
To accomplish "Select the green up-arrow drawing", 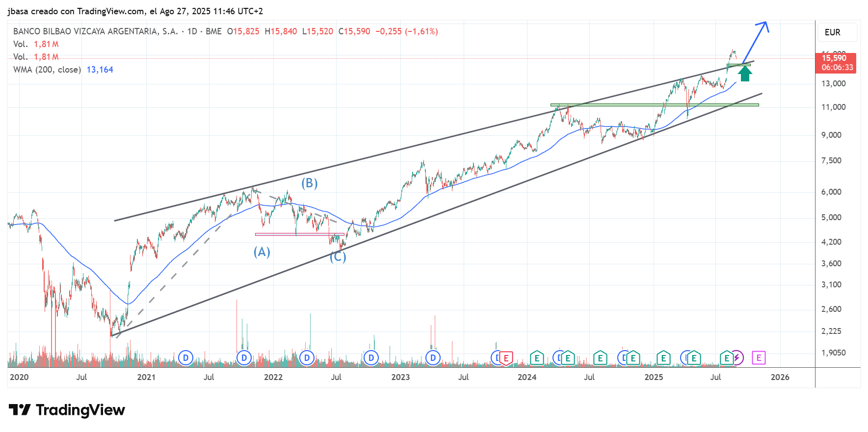I will coord(745,74).
